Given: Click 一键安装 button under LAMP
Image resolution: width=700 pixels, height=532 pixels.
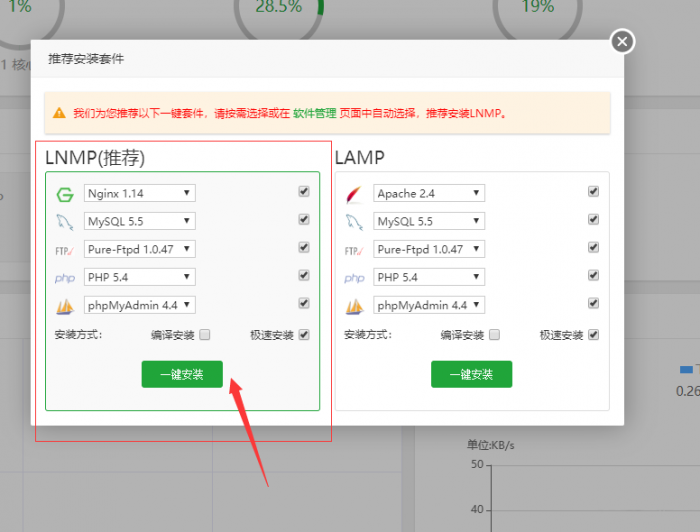Looking at the screenshot, I should pos(471,374).
